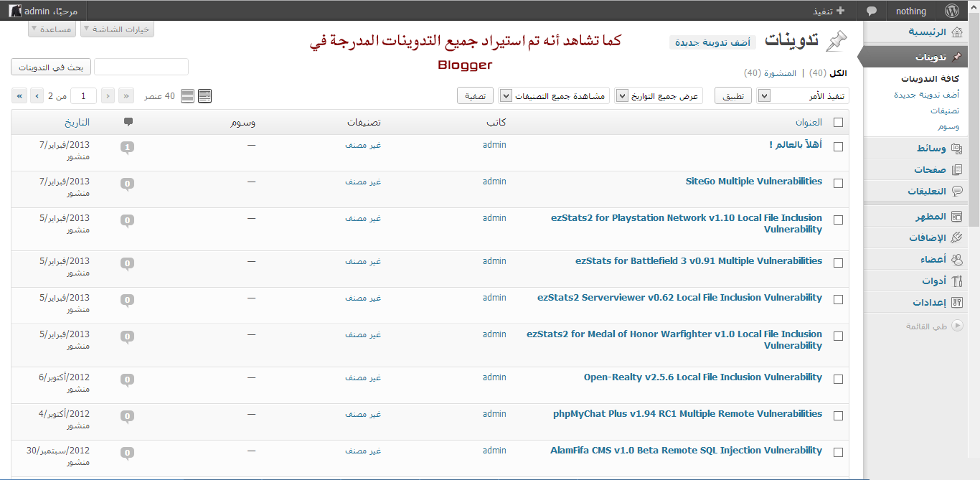Screen dimensions: 980x480
Task: Open the عرض جميع التواريخ dates dropdown
Action: (x=658, y=96)
